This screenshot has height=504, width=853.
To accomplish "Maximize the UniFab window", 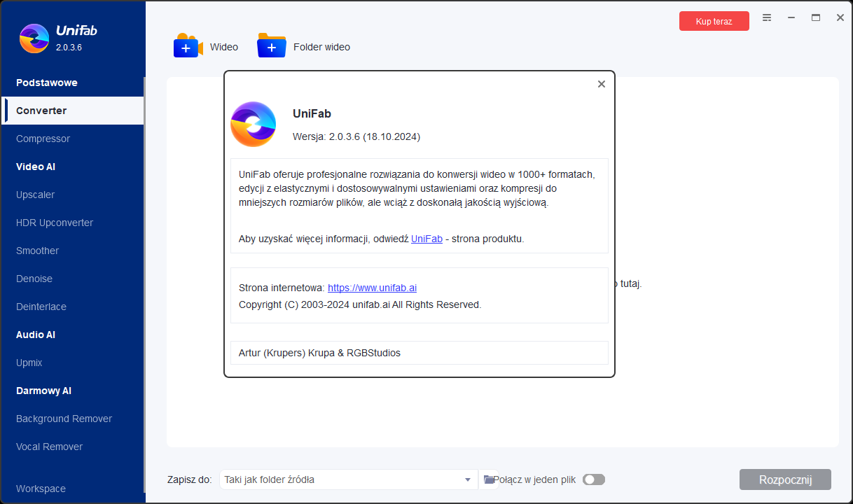I will 816,17.
